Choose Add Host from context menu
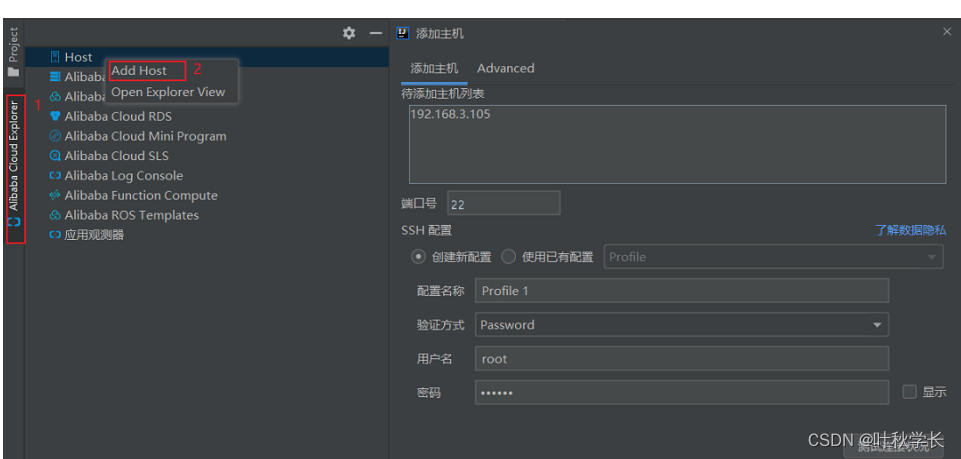This screenshot has width=961, height=459. point(139,70)
